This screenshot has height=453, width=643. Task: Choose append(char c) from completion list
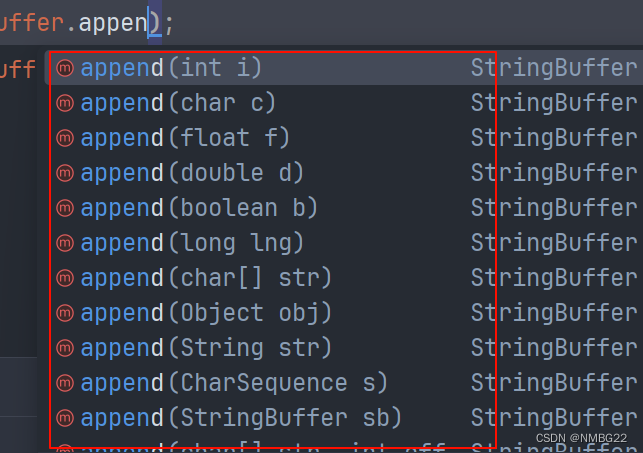coord(344,103)
